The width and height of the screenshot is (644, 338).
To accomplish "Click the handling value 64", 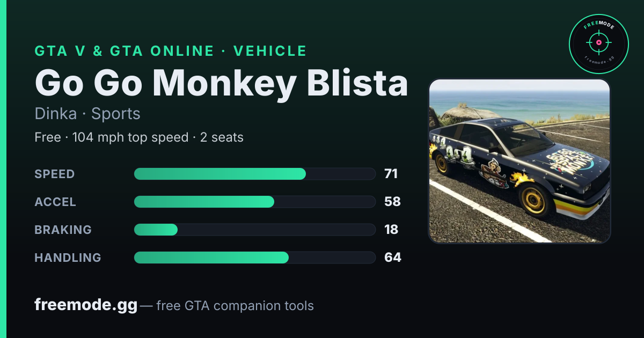I will (x=393, y=258).
